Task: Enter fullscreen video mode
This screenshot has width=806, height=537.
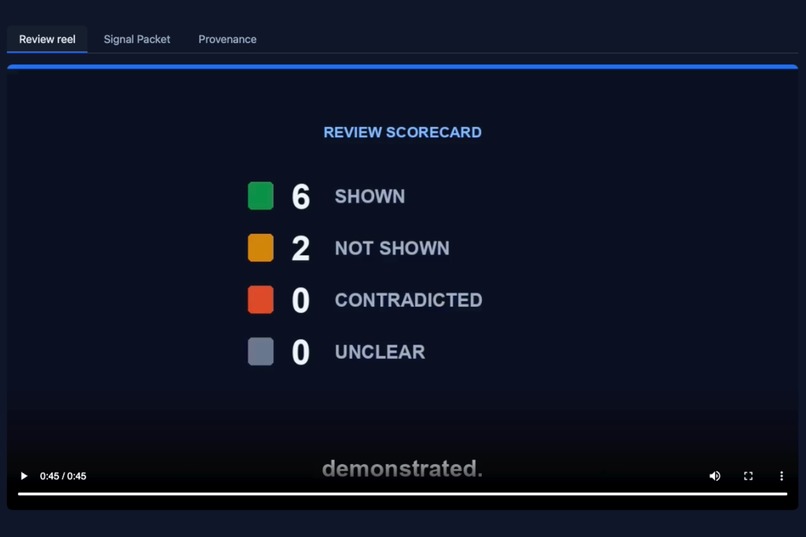Action: click(748, 476)
